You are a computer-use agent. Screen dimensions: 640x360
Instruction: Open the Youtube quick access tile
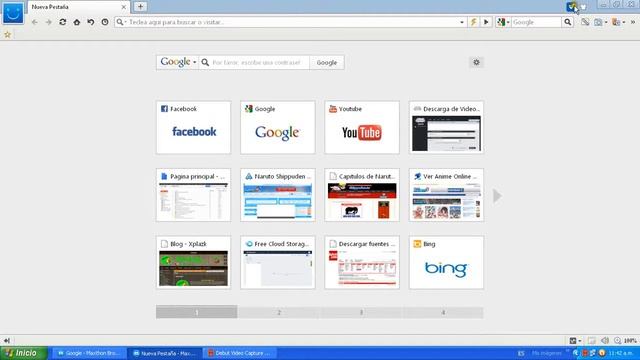[x=362, y=127]
